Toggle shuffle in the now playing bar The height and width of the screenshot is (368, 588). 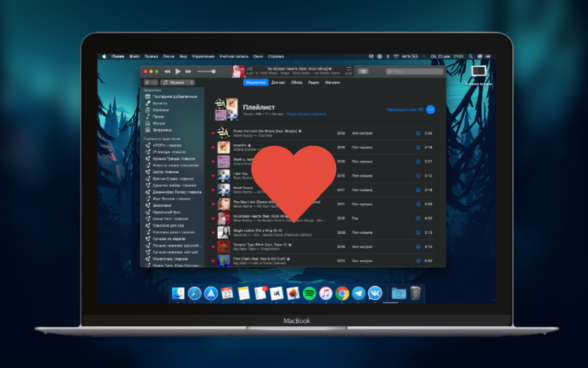point(249,69)
